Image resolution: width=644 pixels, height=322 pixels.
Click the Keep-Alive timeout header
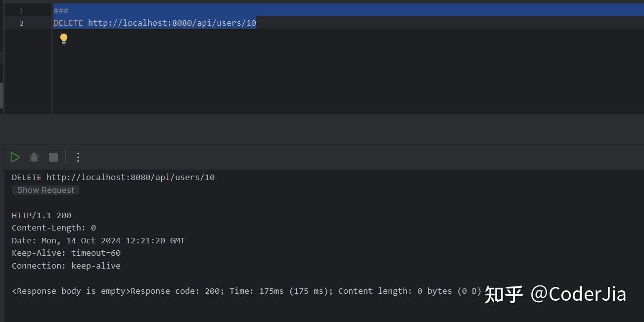(66, 253)
